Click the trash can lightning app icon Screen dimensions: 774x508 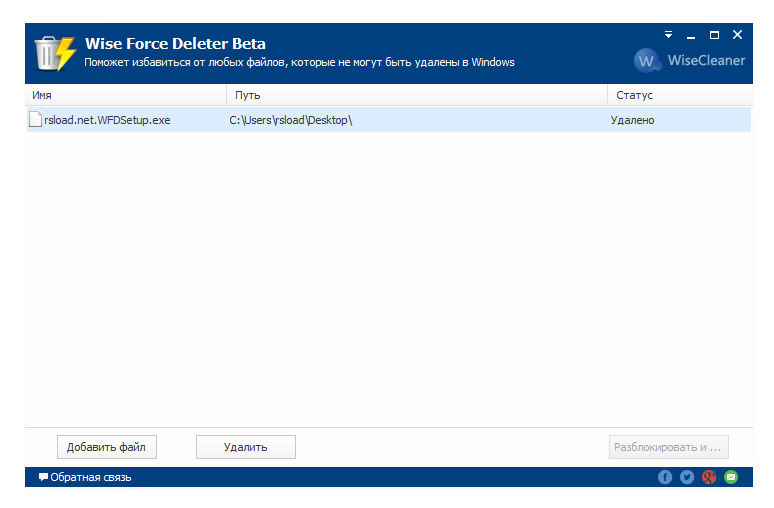tap(55, 53)
